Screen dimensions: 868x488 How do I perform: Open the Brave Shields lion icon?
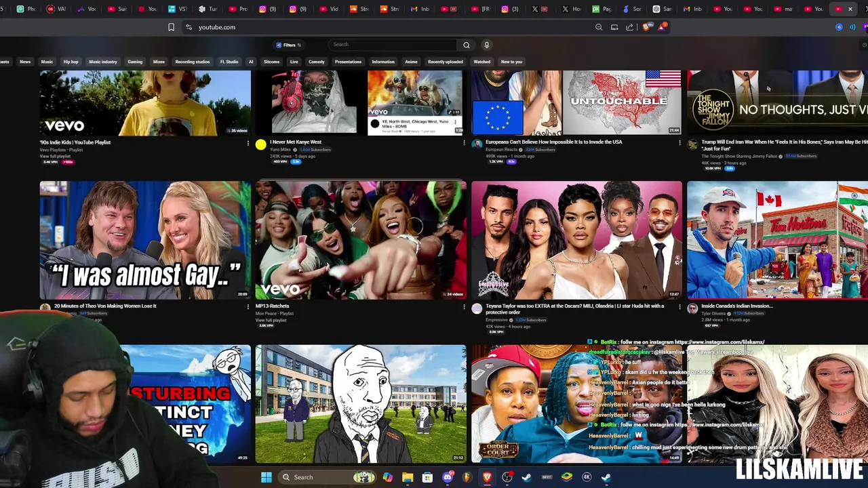click(646, 27)
